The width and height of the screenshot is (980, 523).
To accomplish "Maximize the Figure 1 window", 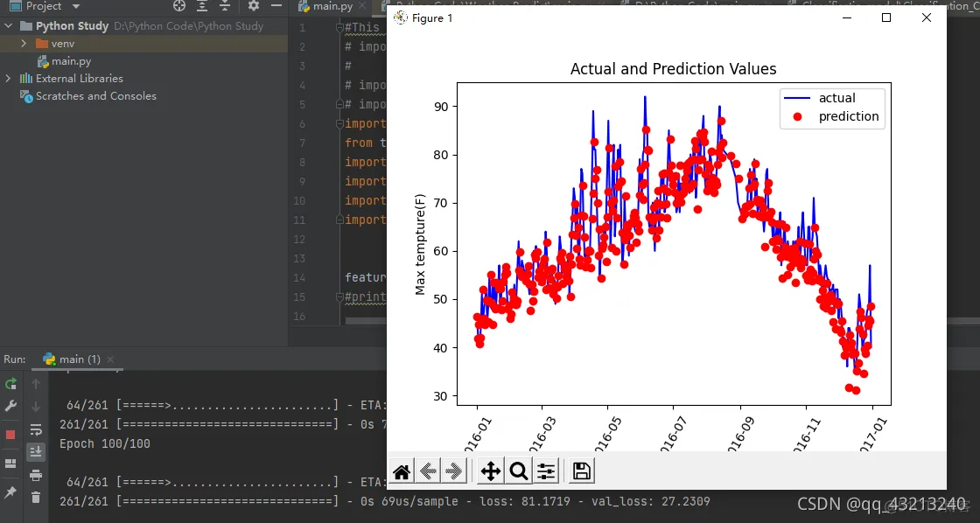I will 886,18.
